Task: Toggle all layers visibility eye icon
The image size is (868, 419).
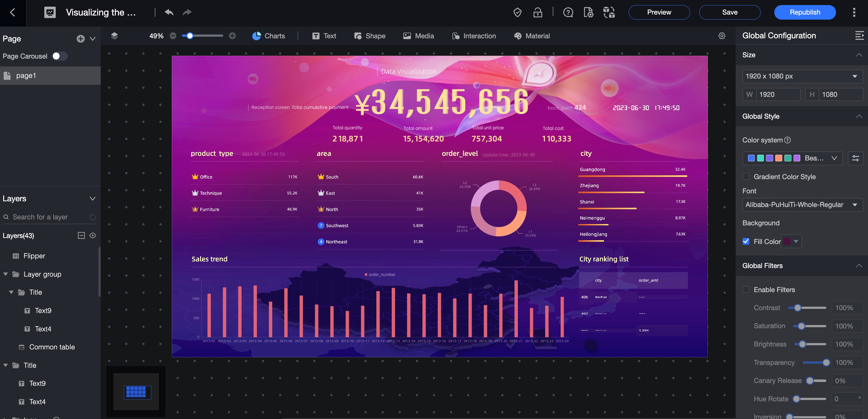Action: [x=93, y=235]
